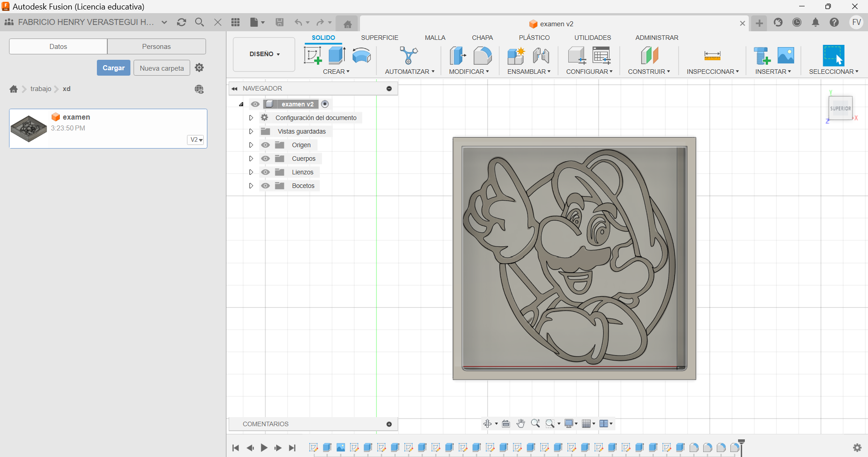This screenshot has width=868, height=457.
Task: Open the File menu icon
Action: pyautogui.click(x=257, y=22)
